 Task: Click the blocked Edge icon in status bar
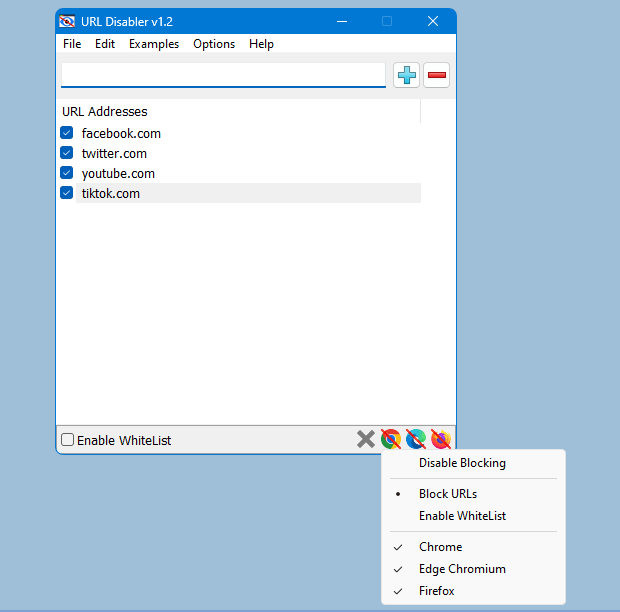416,439
